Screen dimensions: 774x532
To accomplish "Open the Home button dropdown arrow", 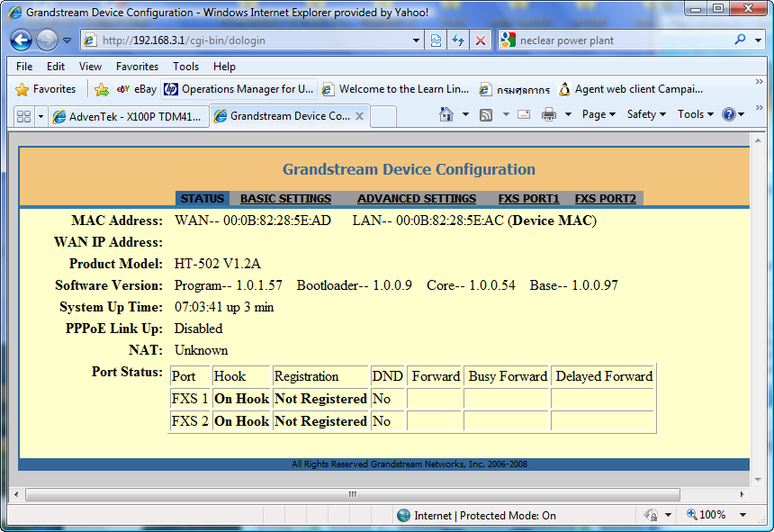I will [465, 114].
